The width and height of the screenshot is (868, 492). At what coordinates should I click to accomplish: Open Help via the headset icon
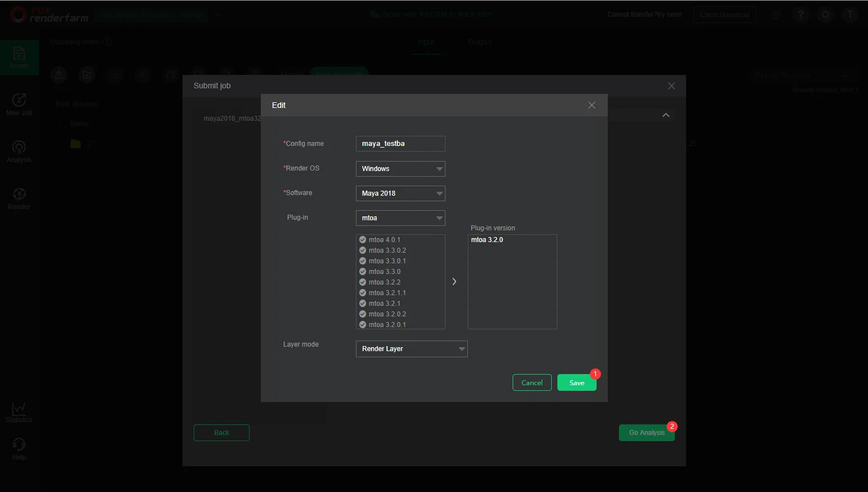(19, 449)
